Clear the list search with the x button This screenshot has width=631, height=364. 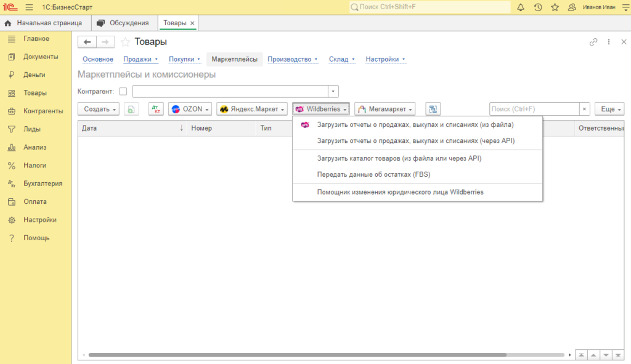click(584, 109)
